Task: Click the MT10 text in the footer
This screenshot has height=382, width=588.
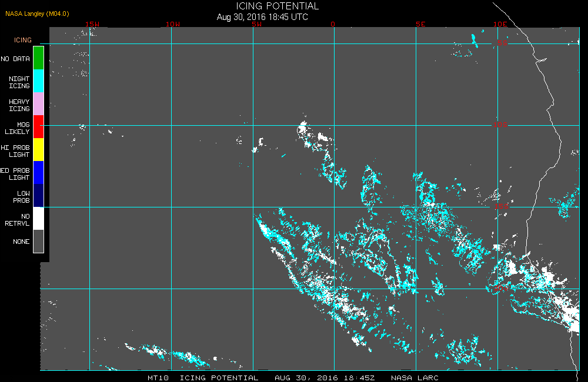Action: click(x=158, y=378)
